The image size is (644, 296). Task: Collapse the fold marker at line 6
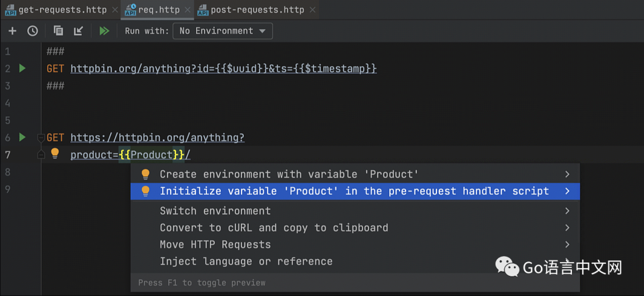[x=41, y=138]
